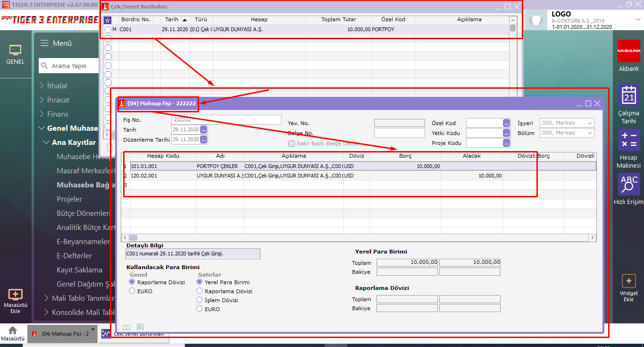This screenshot has width=644, height=347.
Task: Toggle the Menü hamburger icon
Action: [x=44, y=43]
